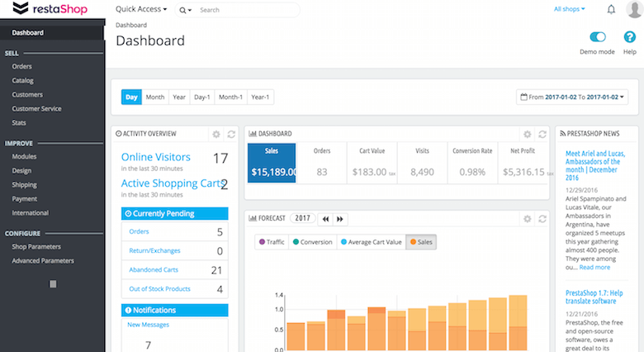Expand the All shops selector
This screenshot has width=644, height=352.
click(569, 9)
